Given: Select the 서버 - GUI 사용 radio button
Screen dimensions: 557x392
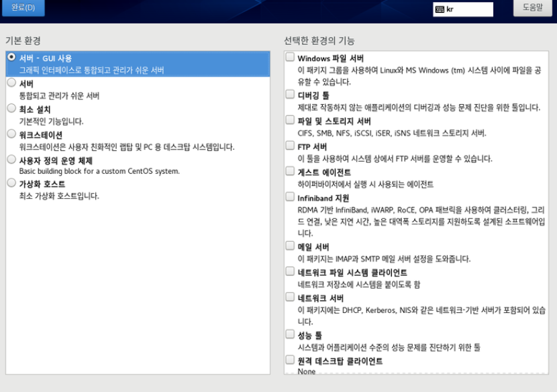Looking at the screenshot, I should (x=11, y=57).
